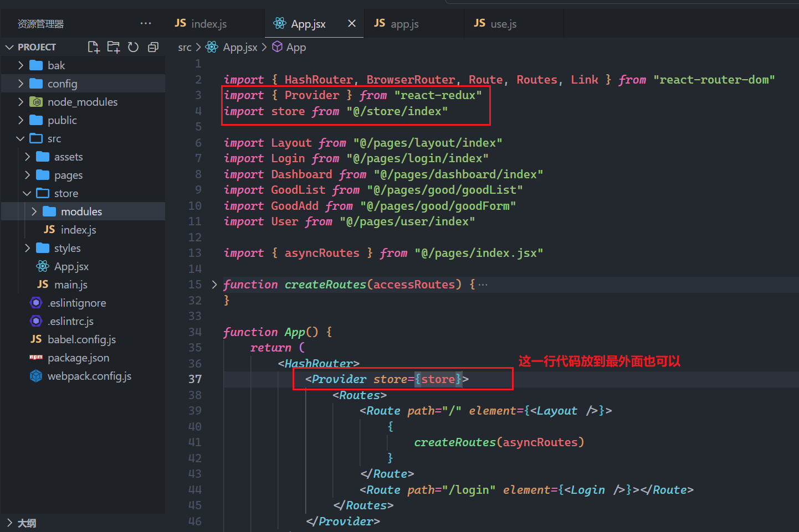Image resolution: width=799 pixels, height=532 pixels.
Task: Click the Layout import on line 6
Action: (x=291, y=143)
